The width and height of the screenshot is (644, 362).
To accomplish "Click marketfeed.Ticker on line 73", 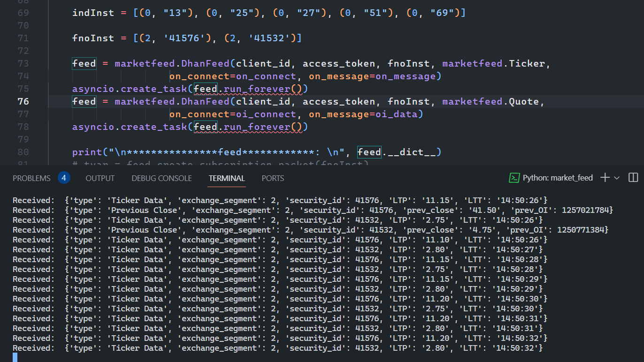I will 496,63.
